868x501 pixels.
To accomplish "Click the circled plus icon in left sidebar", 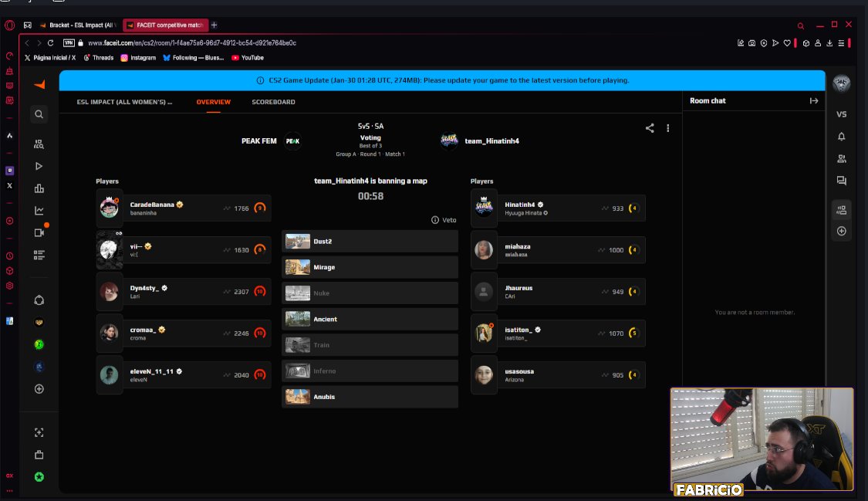I will click(39, 388).
